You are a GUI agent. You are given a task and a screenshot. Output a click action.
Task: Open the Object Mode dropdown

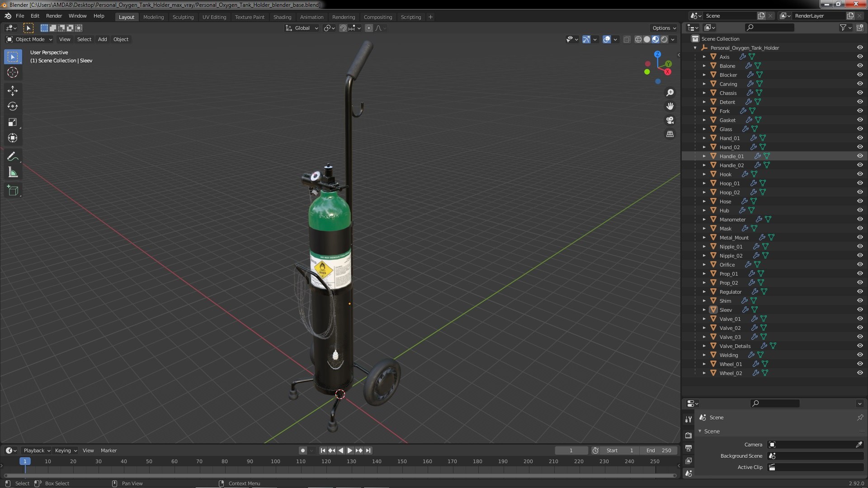pos(29,39)
